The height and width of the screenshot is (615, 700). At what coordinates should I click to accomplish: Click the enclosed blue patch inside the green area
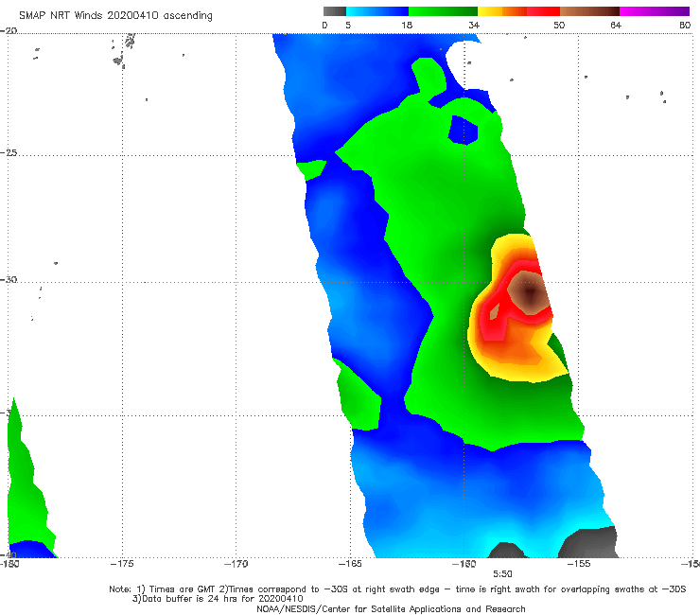463,130
